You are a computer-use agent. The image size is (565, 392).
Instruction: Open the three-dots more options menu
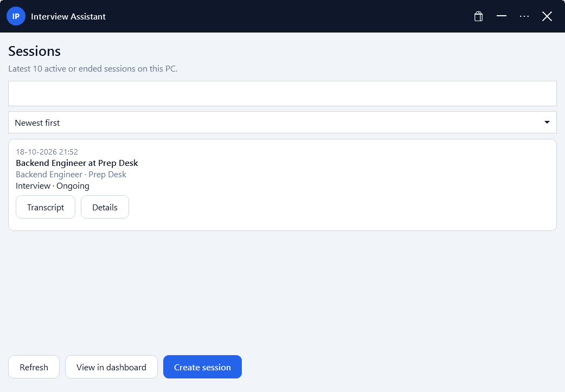(524, 16)
